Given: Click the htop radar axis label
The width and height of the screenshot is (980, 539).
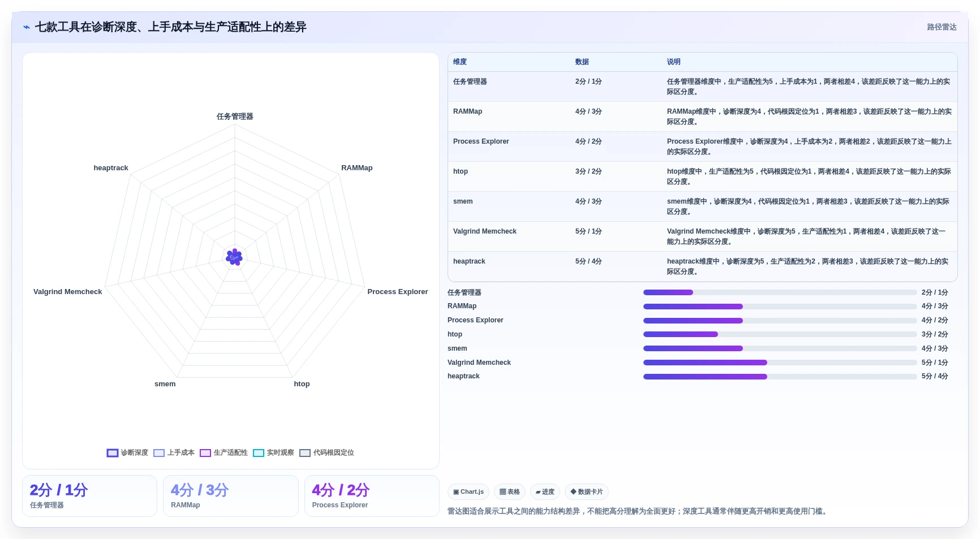Looking at the screenshot, I should click(x=302, y=384).
